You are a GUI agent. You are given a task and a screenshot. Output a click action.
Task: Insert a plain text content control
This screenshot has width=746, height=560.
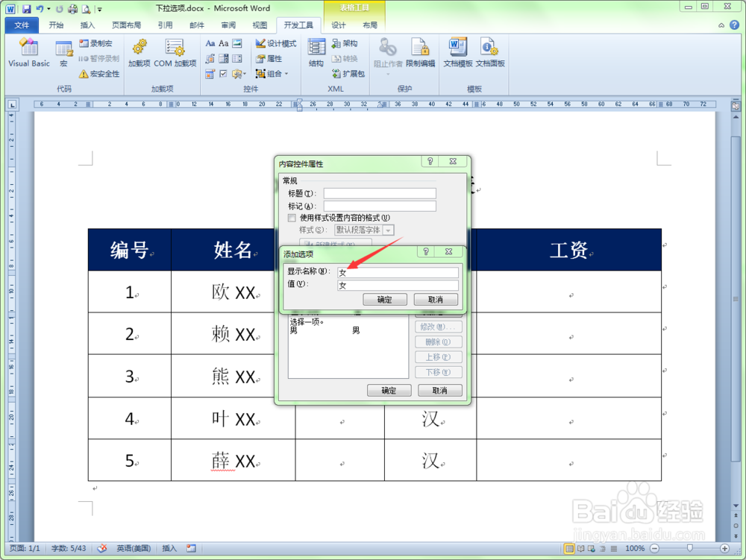tap(223, 43)
